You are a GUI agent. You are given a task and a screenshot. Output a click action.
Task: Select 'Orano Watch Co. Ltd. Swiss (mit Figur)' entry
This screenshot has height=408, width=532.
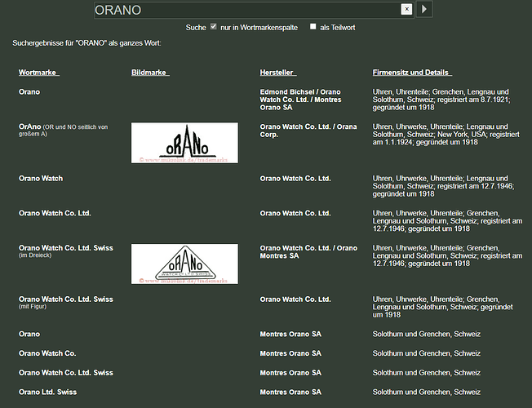click(x=66, y=303)
